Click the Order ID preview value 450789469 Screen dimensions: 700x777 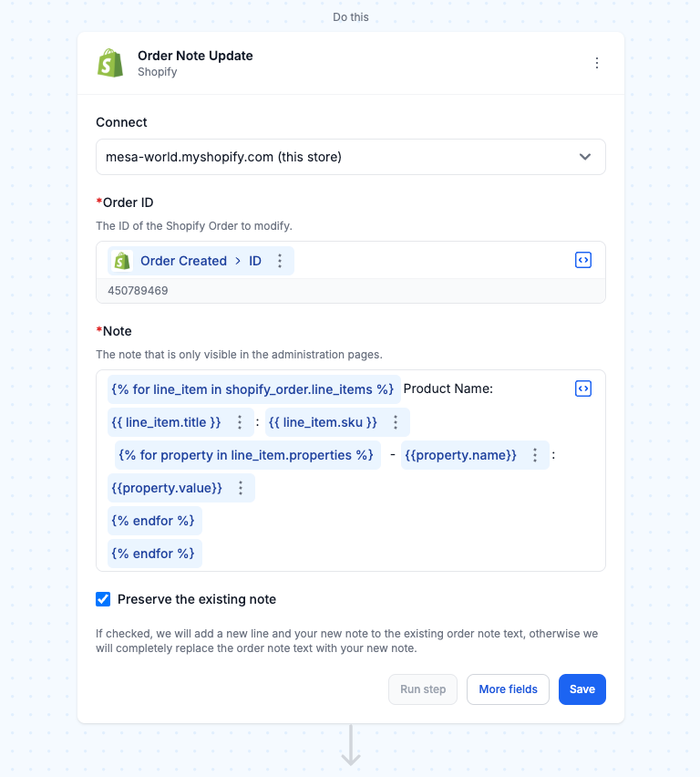click(x=138, y=290)
